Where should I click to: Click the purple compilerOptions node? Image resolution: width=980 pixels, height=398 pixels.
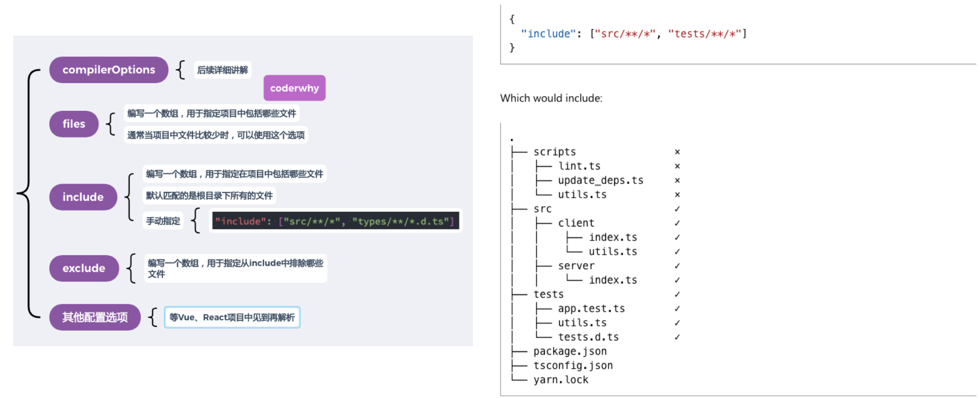pyautogui.click(x=108, y=70)
